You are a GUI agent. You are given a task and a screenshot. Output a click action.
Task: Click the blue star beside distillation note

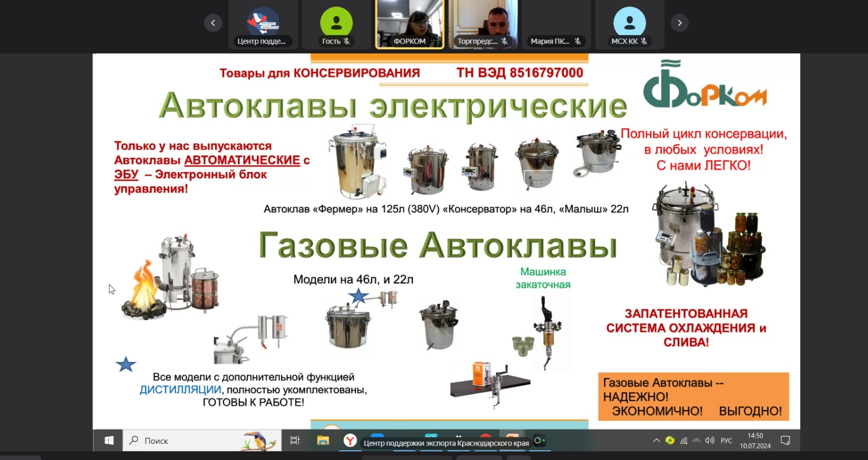pyautogui.click(x=126, y=364)
